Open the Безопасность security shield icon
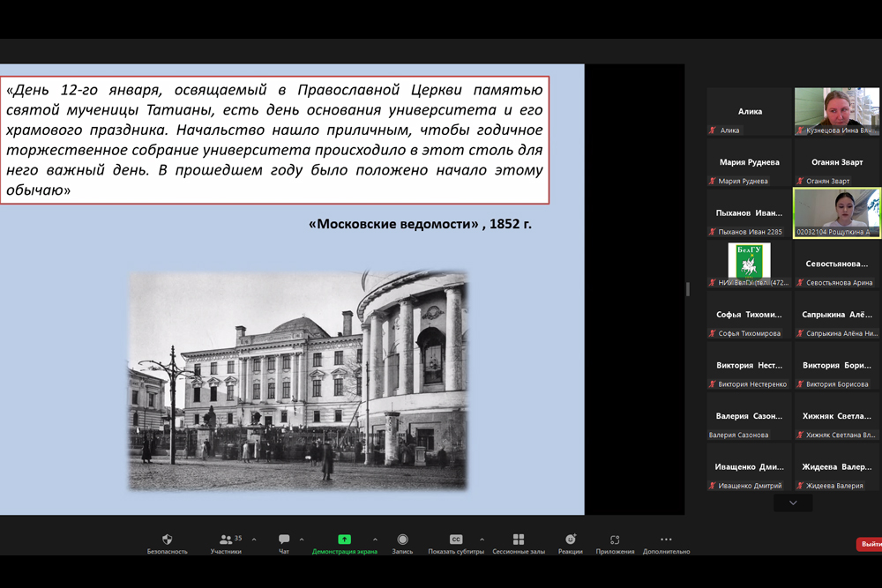Image resolution: width=882 pixels, height=588 pixels. (167, 540)
